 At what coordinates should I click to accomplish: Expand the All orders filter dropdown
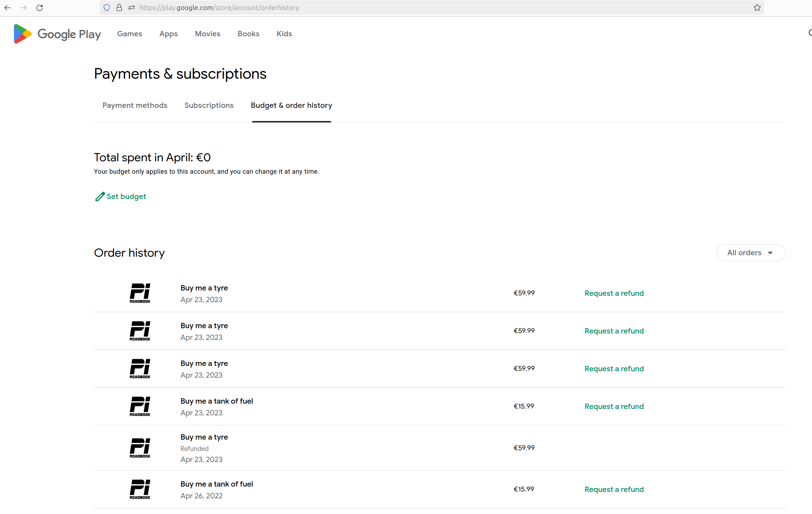point(750,253)
